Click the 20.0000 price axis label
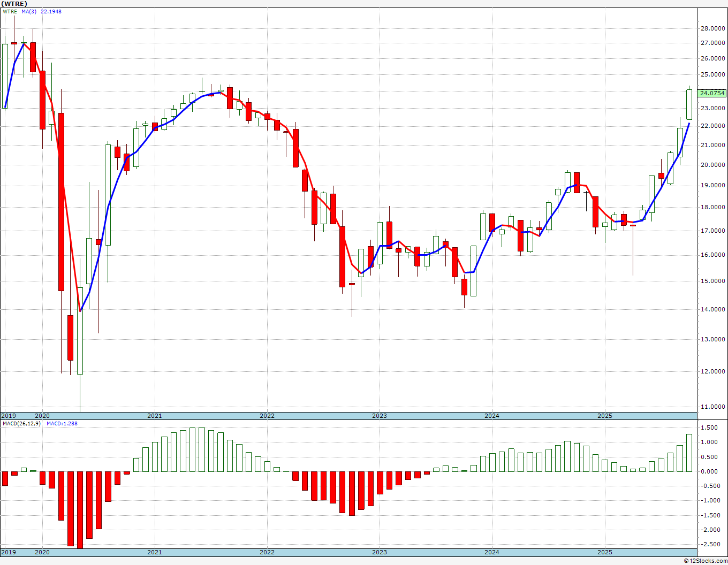 tap(712, 165)
